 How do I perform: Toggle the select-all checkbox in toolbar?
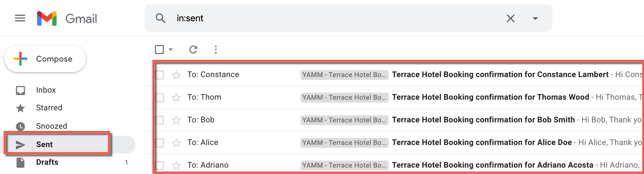pos(159,50)
